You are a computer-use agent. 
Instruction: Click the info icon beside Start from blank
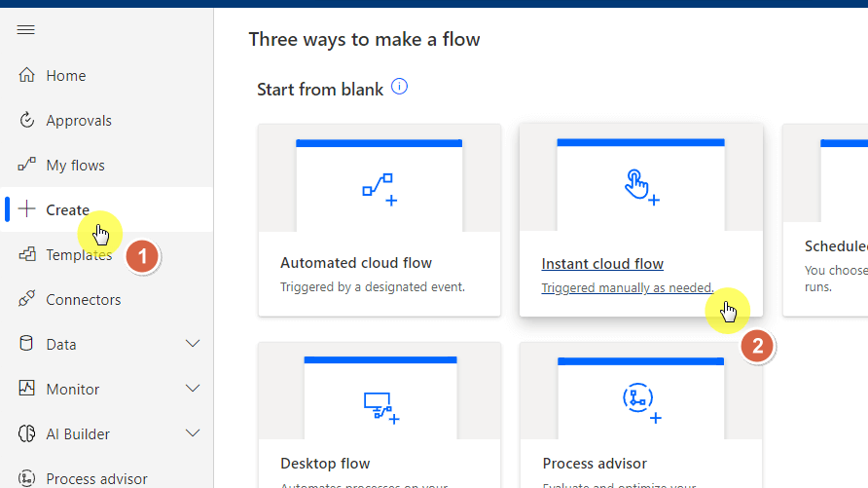(400, 87)
